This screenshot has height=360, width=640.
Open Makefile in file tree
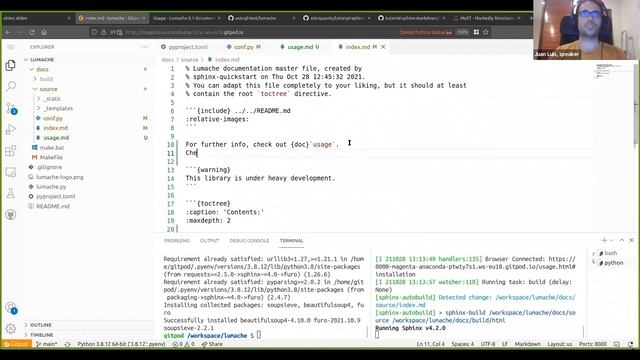51,157
